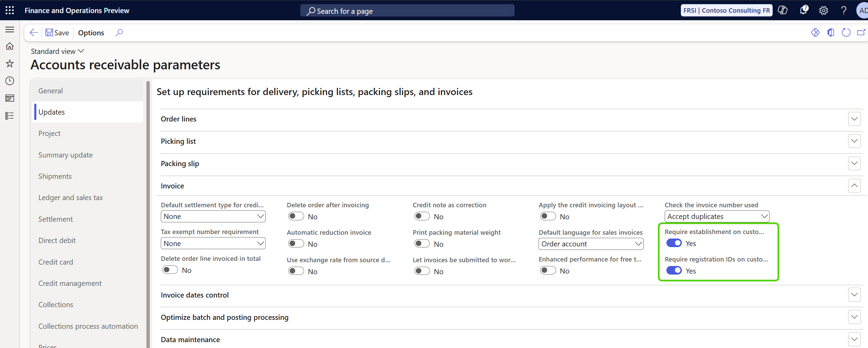Expand the Order lines section

tap(854, 119)
